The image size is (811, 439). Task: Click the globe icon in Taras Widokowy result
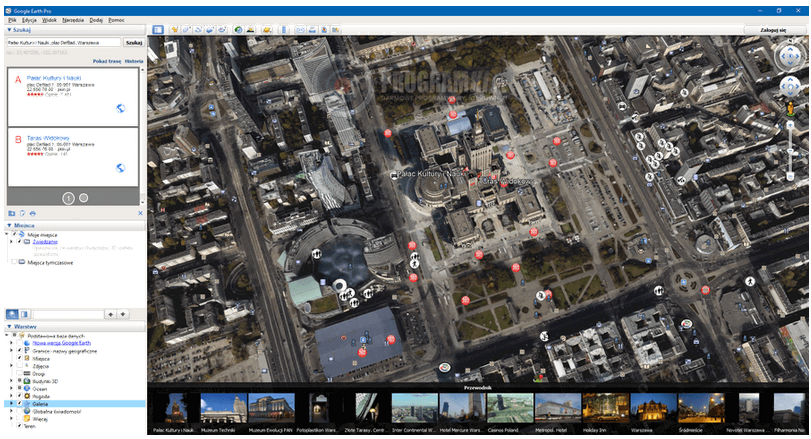(121, 168)
